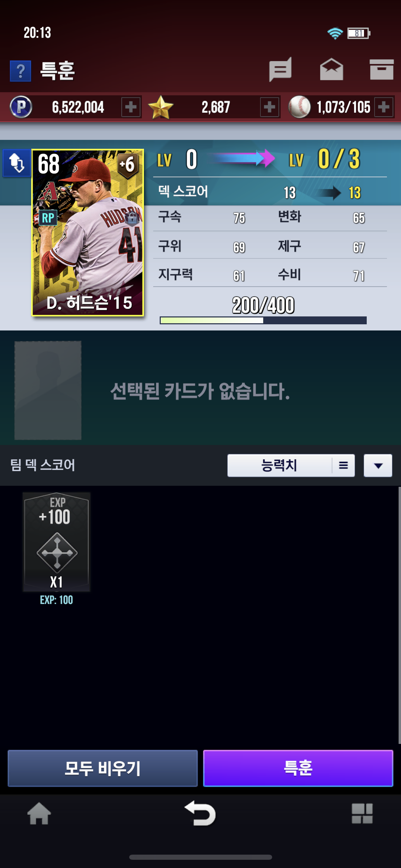This screenshot has width=401, height=868.
Task: Open the 능력치 sort dropdown
Action: click(279, 466)
